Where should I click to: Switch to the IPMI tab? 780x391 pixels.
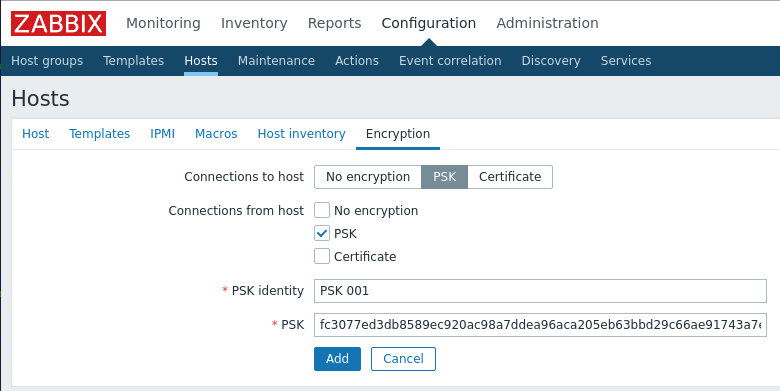pyautogui.click(x=163, y=134)
